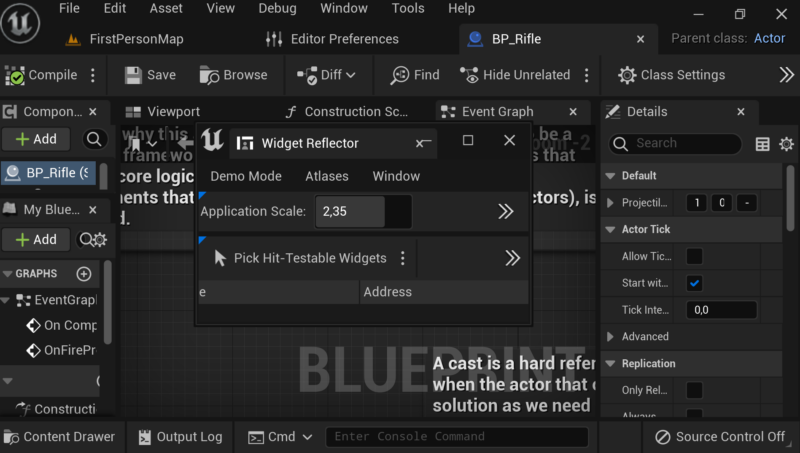Open the Content Drawer
Screen dimensions: 800x453
(60, 436)
